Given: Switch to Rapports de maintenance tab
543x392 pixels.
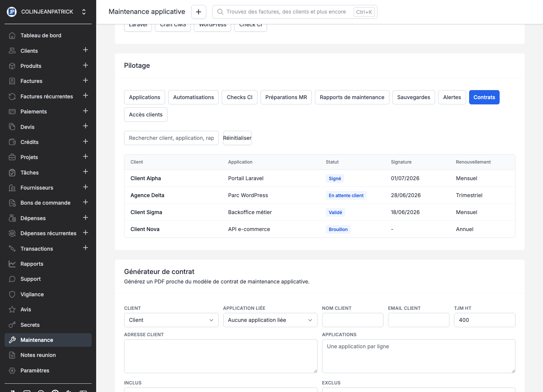Looking at the screenshot, I should [x=352, y=97].
